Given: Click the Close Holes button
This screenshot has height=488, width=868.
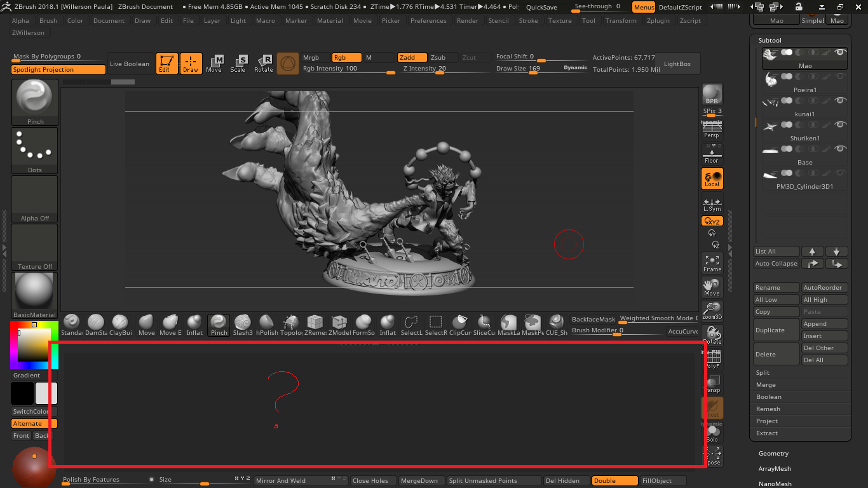Looking at the screenshot, I should (x=373, y=481).
